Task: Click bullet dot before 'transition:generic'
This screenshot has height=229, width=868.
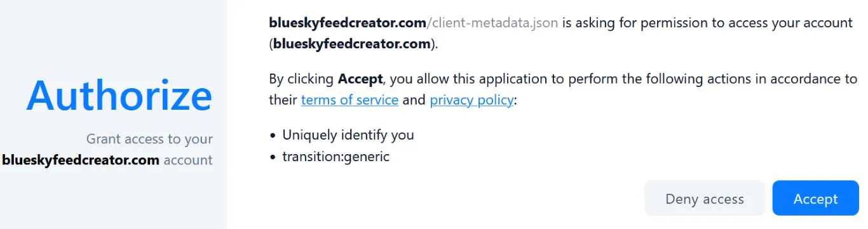Action: coord(273,157)
